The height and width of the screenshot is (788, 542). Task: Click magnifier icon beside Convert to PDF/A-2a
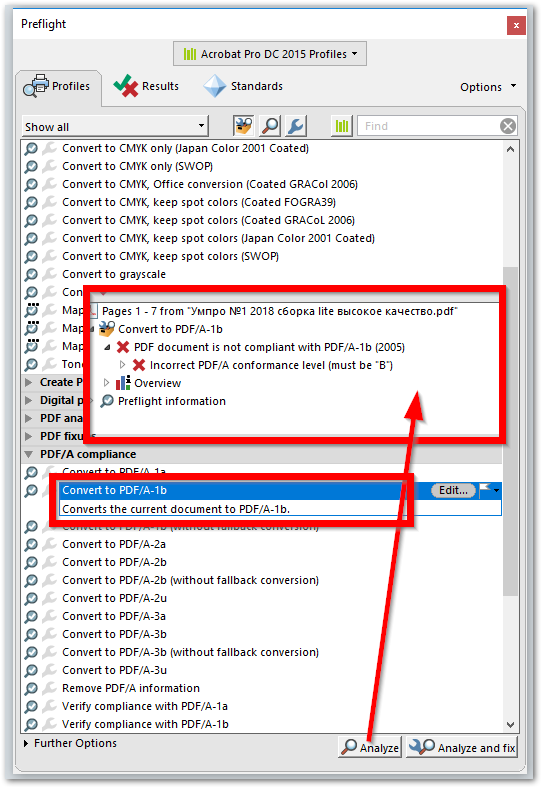click(31, 544)
